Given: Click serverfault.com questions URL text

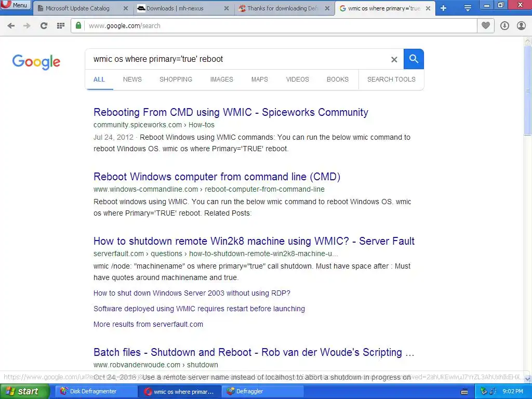Looking at the screenshot, I should (216, 254).
